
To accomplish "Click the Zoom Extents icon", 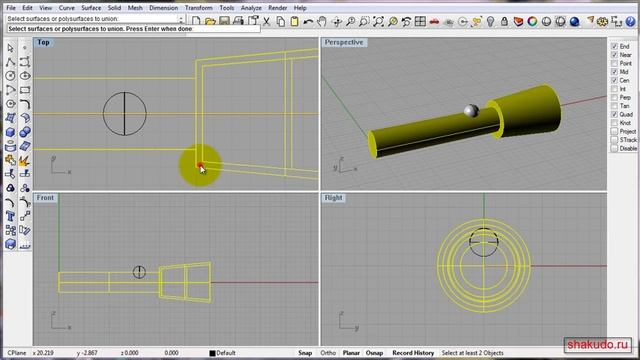I will click(x=378, y=21).
